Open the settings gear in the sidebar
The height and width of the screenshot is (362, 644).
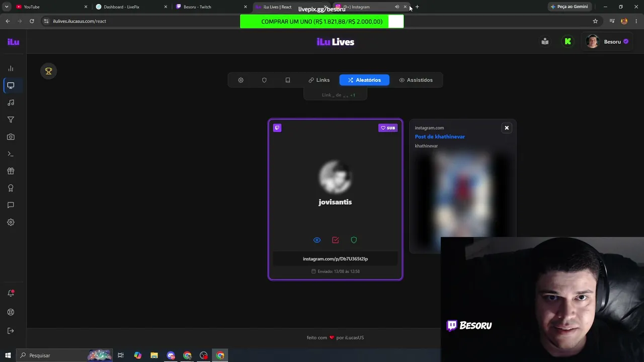11,222
